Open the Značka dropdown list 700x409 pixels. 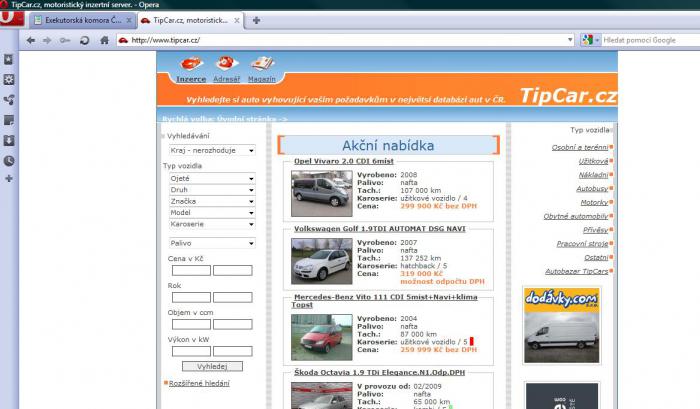[x=212, y=201]
